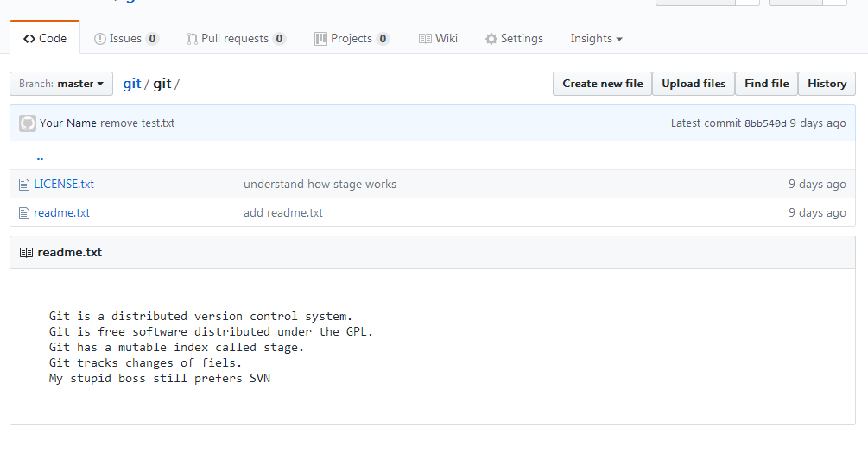Click 'Your Name' author text
The height and width of the screenshot is (459, 868).
[68, 123]
